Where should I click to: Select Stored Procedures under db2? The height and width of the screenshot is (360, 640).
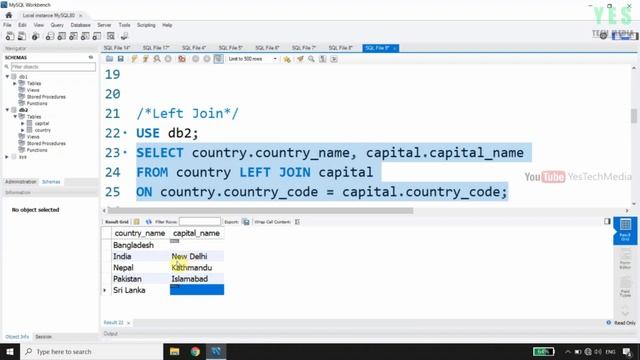click(46, 143)
